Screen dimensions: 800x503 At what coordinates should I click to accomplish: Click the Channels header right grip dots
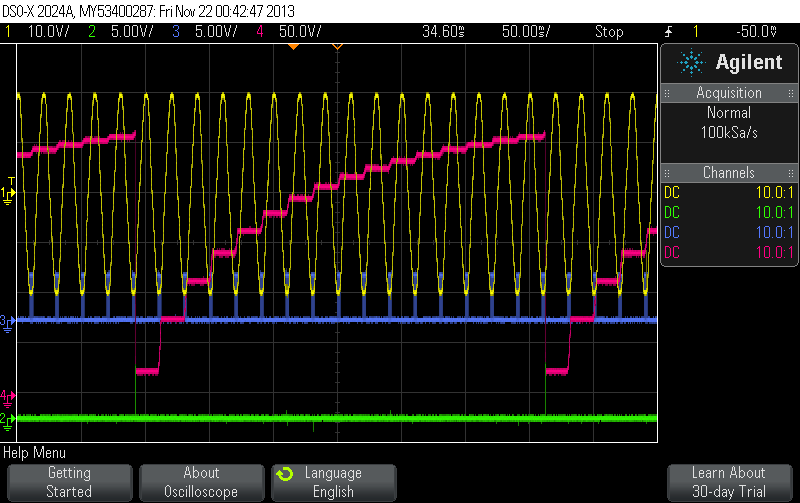tap(791, 173)
